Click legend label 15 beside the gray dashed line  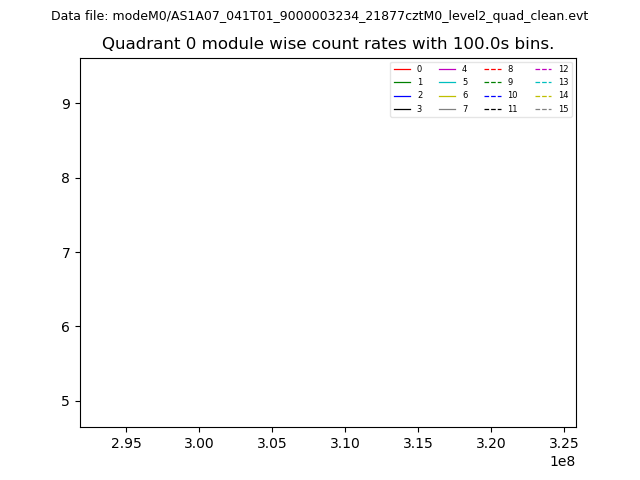[563, 109]
